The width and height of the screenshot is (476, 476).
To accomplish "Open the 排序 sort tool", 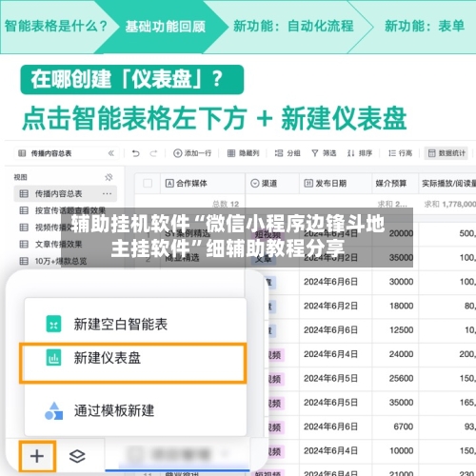I will (x=360, y=153).
